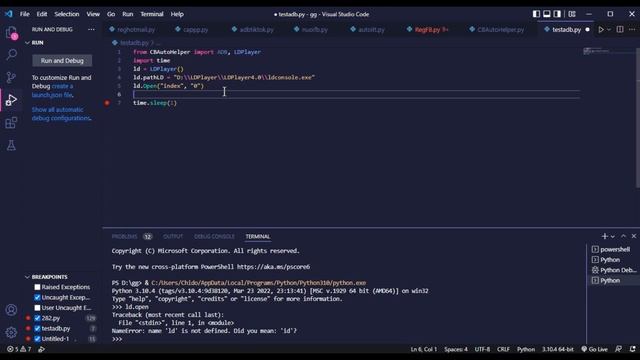Screen dimensions: 640x360
Task: Click the debug launch icon in status bar
Action: coord(41,349)
